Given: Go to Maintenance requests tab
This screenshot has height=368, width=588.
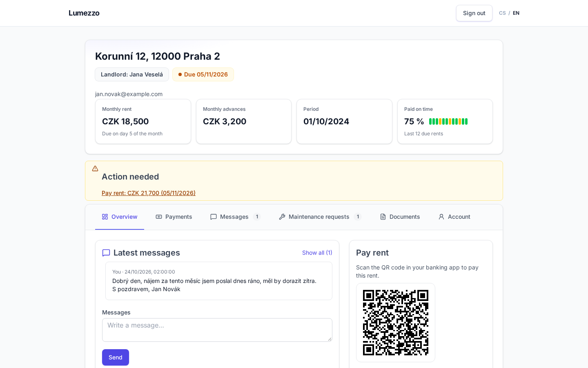Looking at the screenshot, I should (x=320, y=217).
